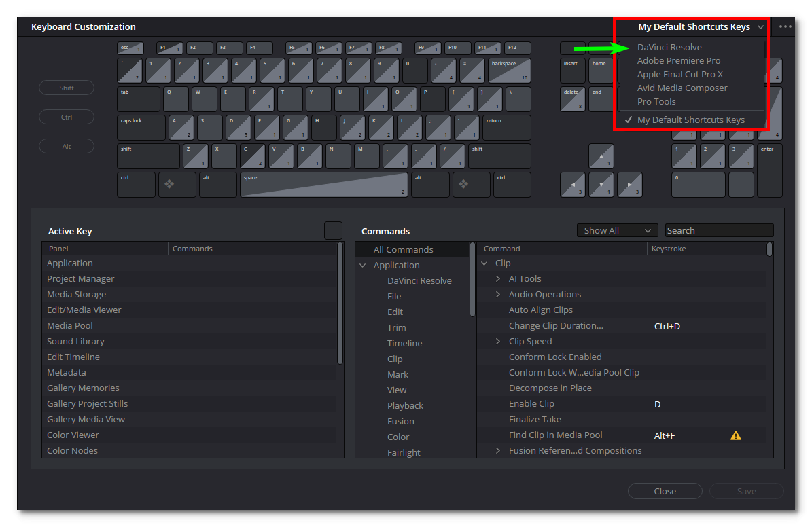Image resolution: width=812 pixels, height=527 pixels.
Task: Select Enable Clip command row
Action: [622, 404]
